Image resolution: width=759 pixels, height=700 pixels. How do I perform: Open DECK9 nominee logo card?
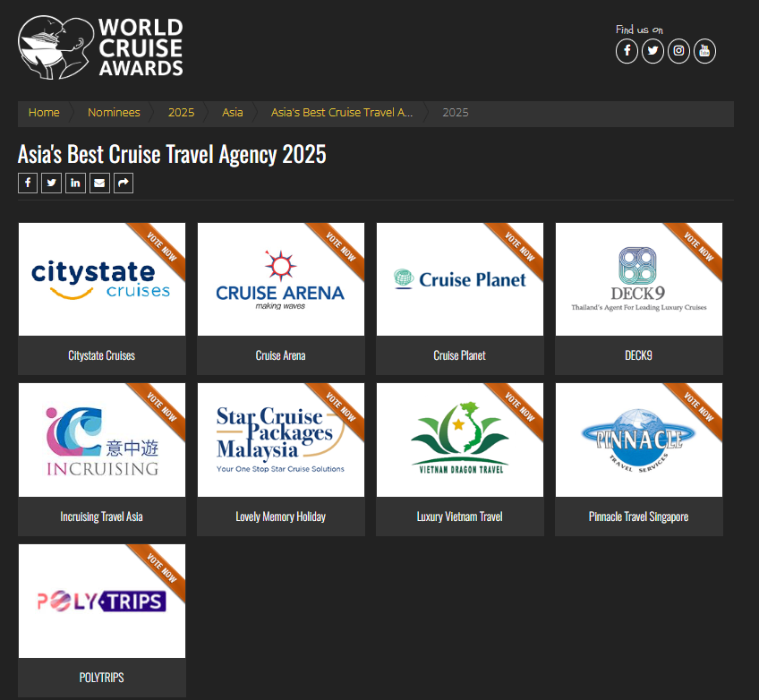tap(638, 279)
